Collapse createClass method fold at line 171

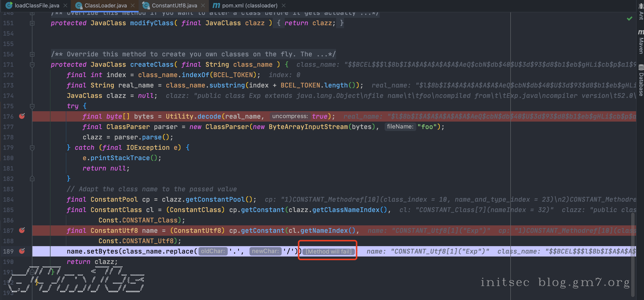click(x=32, y=65)
